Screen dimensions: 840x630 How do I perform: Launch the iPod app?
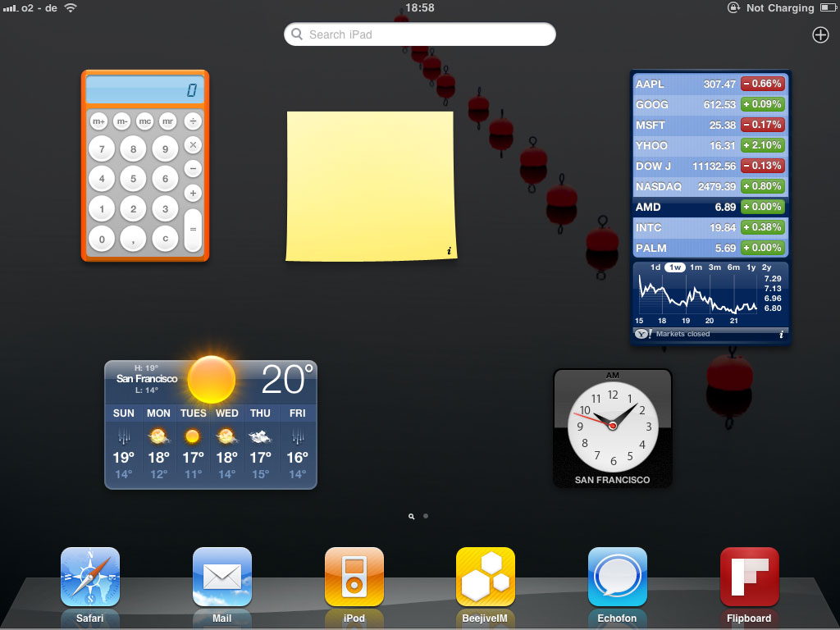[x=354, y=577]
